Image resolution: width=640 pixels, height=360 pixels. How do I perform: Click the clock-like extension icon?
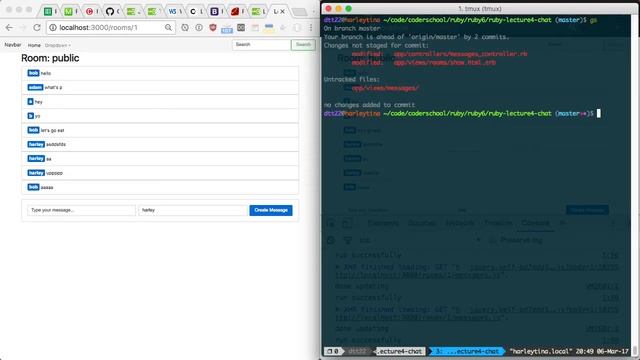click(x=185, y=27)
